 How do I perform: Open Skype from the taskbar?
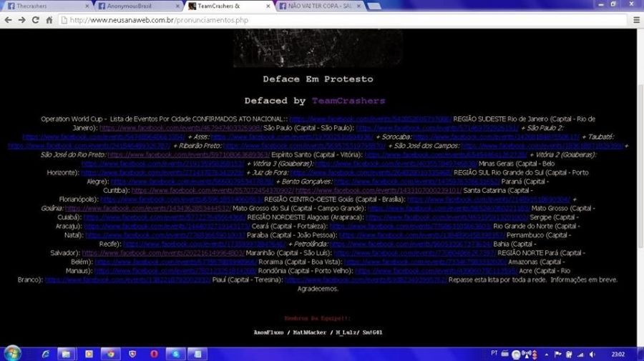point(176,354)
